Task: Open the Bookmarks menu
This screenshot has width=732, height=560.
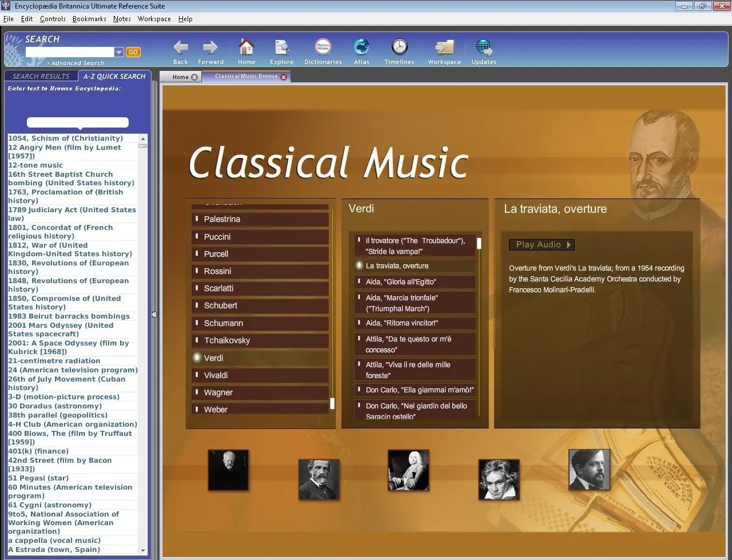Action: [89, 19]
